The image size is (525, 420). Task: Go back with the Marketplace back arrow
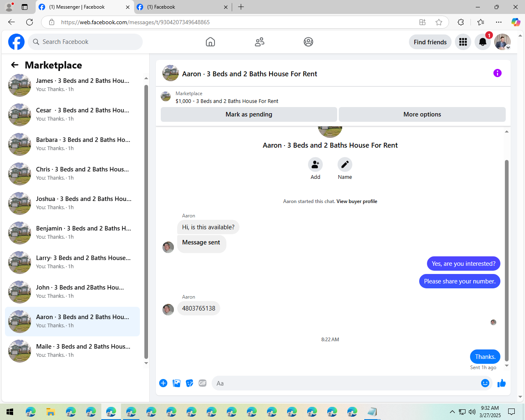(15, 65)
